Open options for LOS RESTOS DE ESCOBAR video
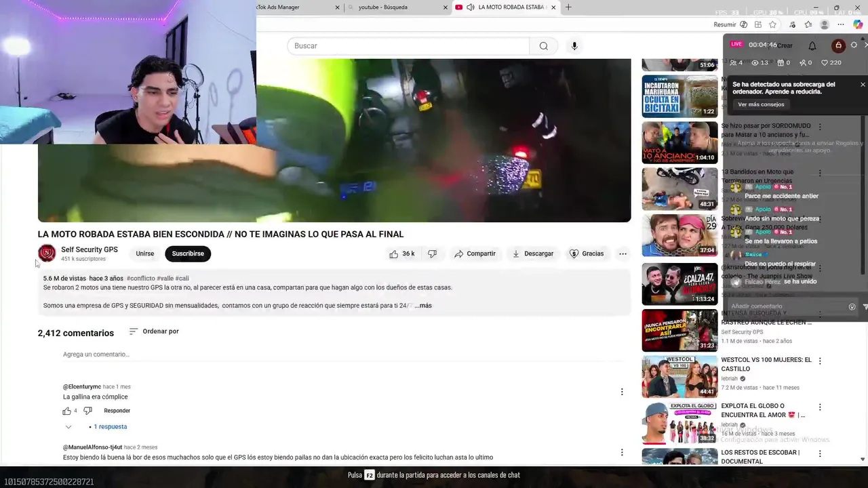The width and height of the screenshot is (868, 488). pyautogui.click(x=820, y=453)
